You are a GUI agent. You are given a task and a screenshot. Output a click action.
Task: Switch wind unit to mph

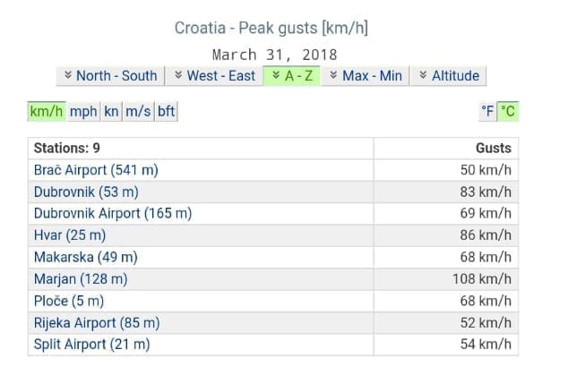[x=84, y=112]
